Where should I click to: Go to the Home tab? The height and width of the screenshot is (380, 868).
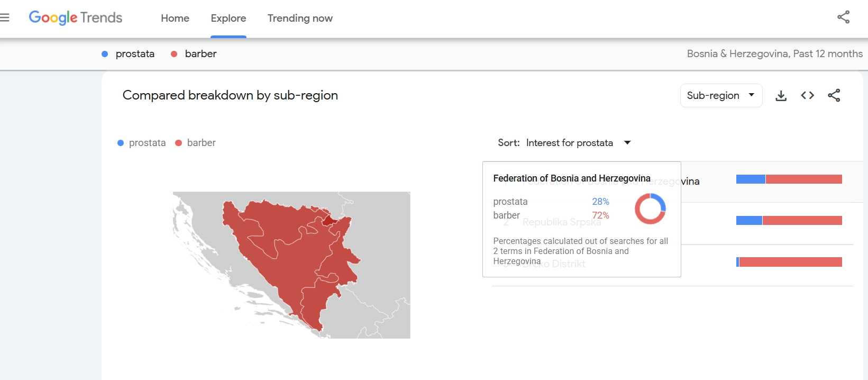coord(175,18)
